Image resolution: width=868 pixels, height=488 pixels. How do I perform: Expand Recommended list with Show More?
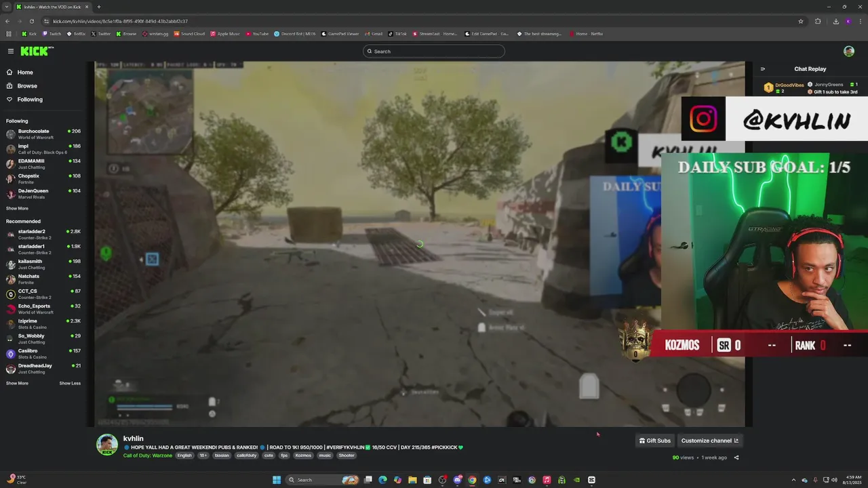click(17, 384)
